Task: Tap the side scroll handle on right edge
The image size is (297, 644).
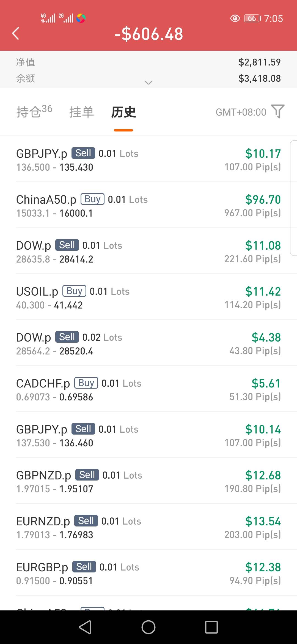Action: [293, 198]
